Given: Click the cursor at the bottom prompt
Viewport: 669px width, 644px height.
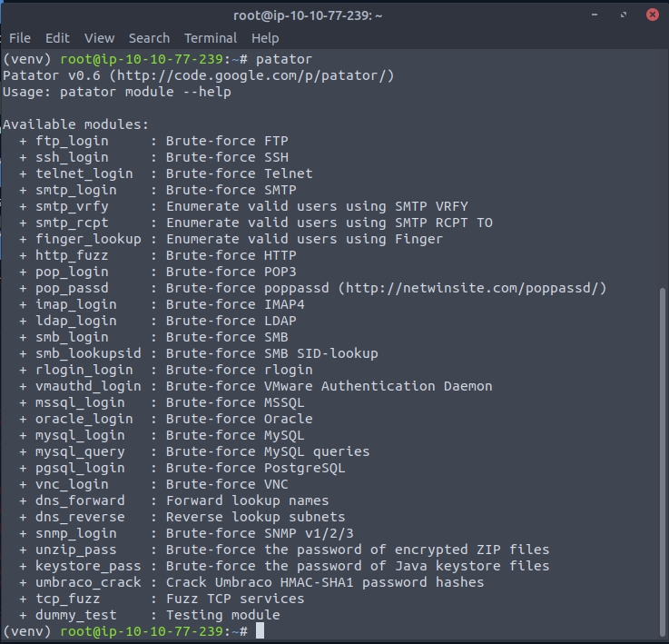Looking at the screenshot, I should [x=260, y=630].
